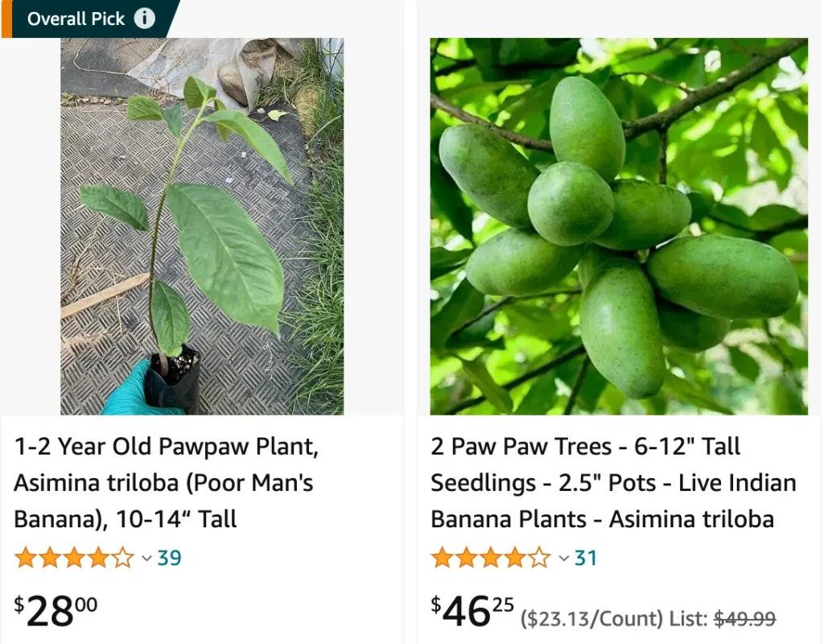
Task: Click the empty fifth star on the Pawpaw Plant rating
Action: (122, 558)
